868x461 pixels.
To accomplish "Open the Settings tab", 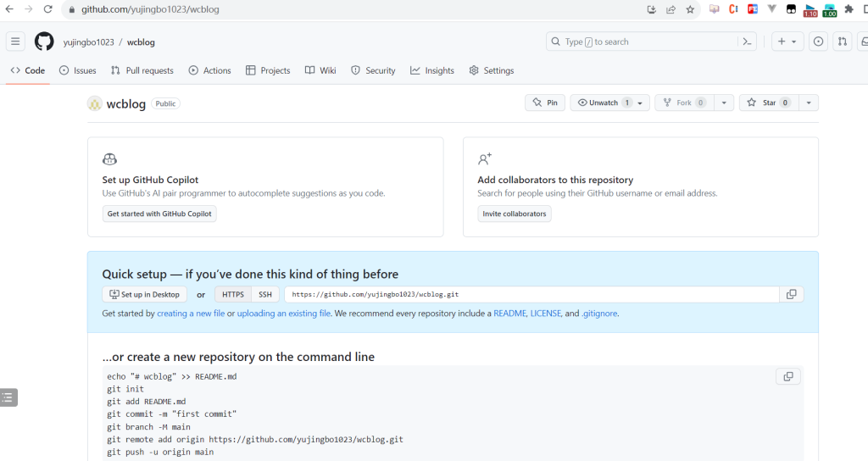I will point(492,70).
